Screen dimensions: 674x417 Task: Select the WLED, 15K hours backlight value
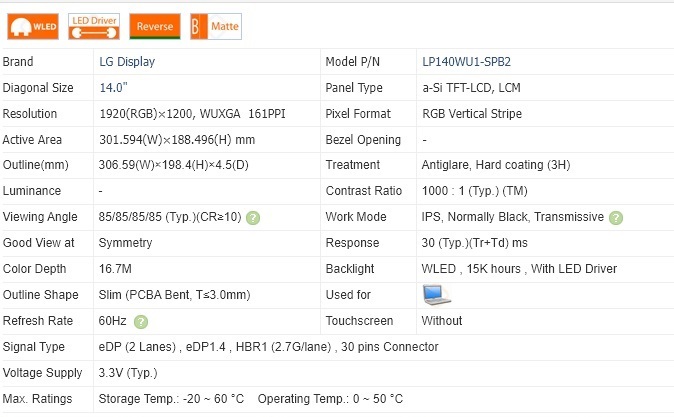click(519, 269)
